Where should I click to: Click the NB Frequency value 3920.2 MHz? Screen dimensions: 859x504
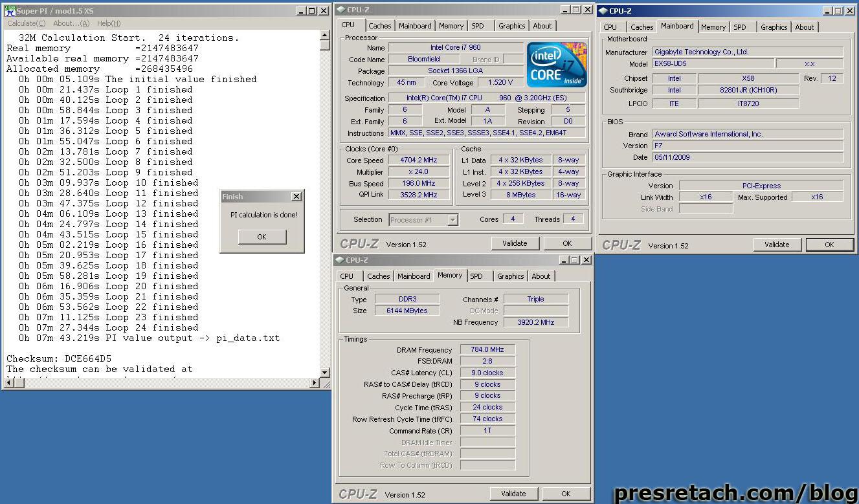click(x=536, y=322)
